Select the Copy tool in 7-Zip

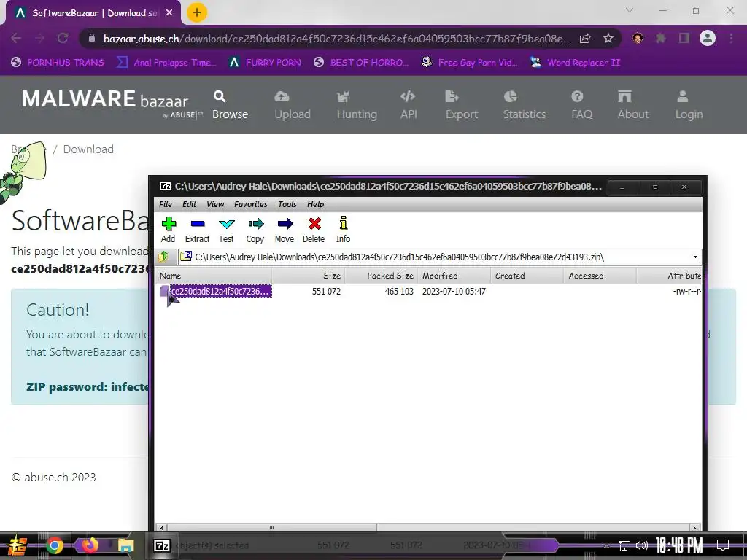point(255,230)
